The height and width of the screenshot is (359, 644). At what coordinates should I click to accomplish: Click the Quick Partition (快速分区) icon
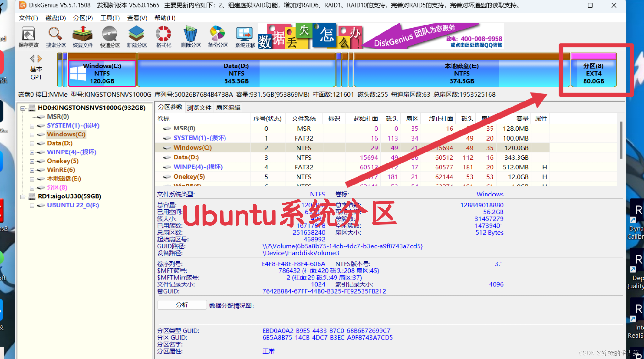pyautogui.click(x=110, y=36)
